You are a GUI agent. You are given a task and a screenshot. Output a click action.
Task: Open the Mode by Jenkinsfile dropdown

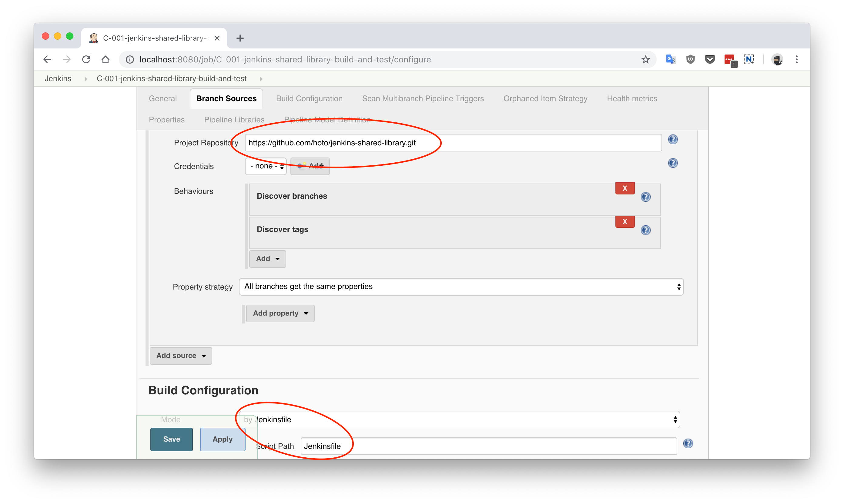tap(460, 419)
